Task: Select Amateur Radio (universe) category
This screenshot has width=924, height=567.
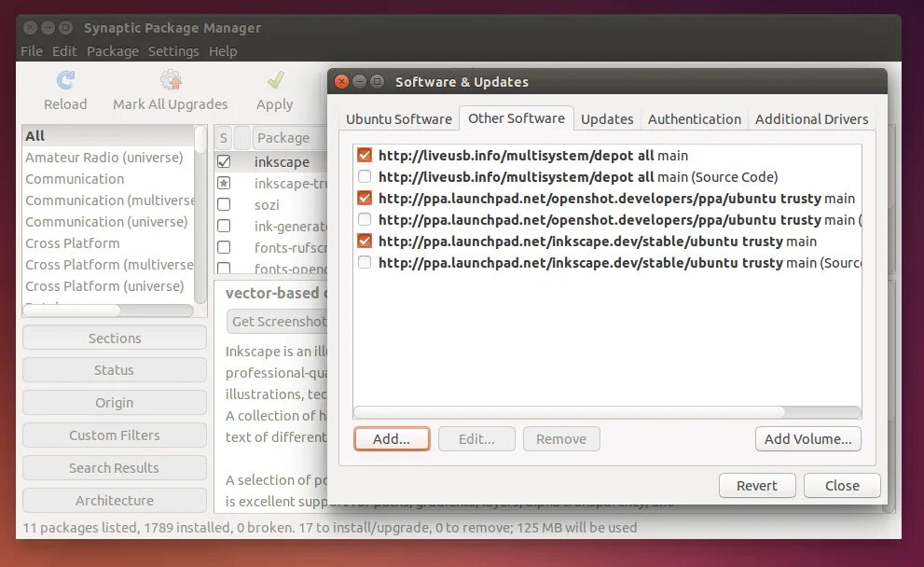Action: [x=108, y=158]
